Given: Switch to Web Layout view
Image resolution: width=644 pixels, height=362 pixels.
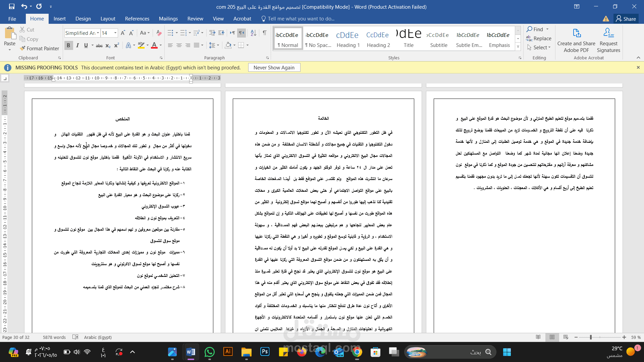Looking at the screenshot, I should pos(566,337).
